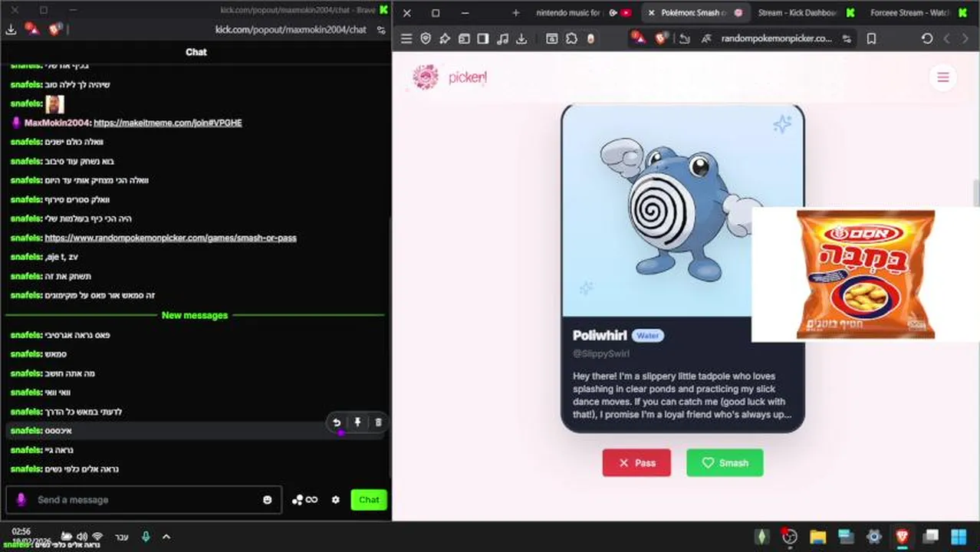Open the Leo AI sparkle icon in the toolbar
Image resolution: width=980 pixels, height=552 pixels.
tap(445, 38)
